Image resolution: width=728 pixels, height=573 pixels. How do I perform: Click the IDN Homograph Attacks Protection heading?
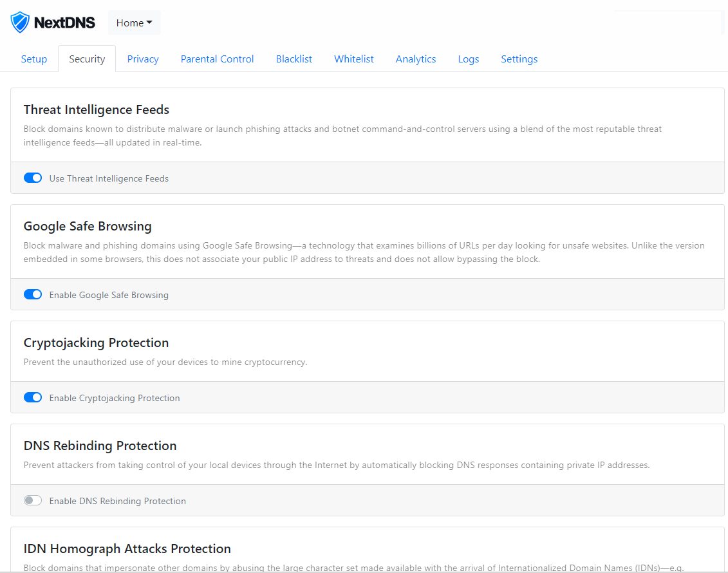pyautogui.click(x=127, y=549)
